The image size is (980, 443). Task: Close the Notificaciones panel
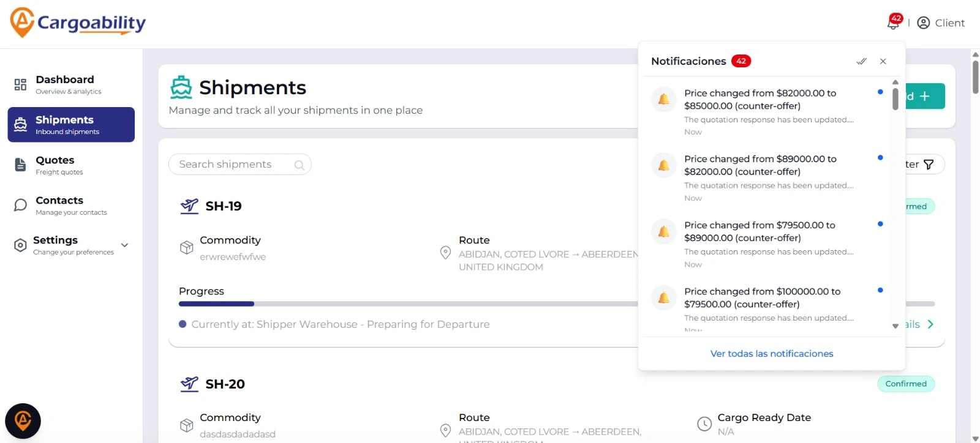pyautogui.click(x=883, y=61)
